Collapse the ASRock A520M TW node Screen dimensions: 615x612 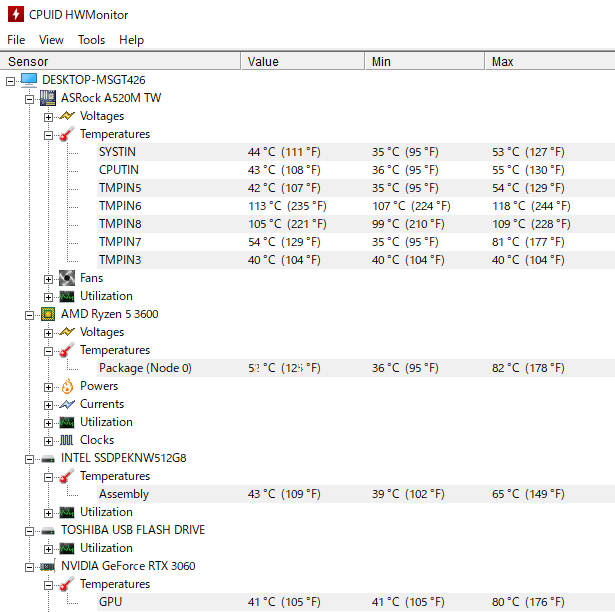click(x=29, y=99)
